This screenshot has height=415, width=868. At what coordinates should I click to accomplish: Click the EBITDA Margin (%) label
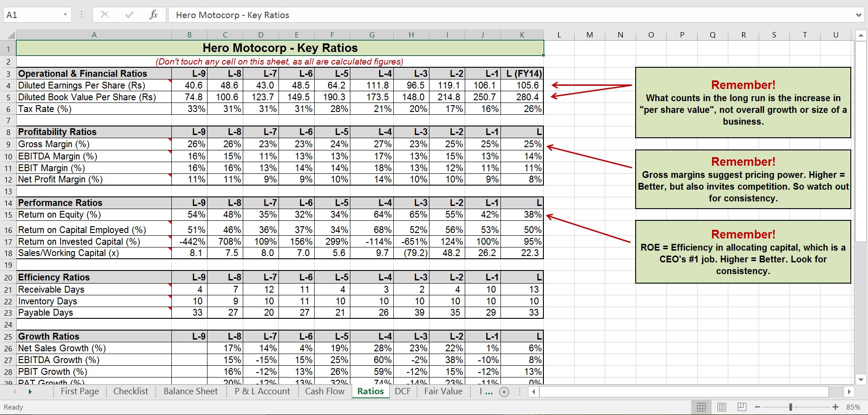tap(58, 156)
